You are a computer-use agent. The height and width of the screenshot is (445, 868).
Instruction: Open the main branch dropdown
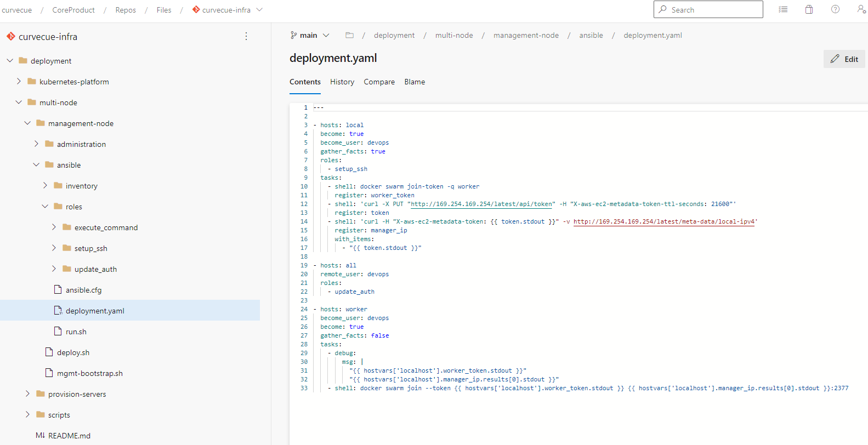(x=310, y=35)
